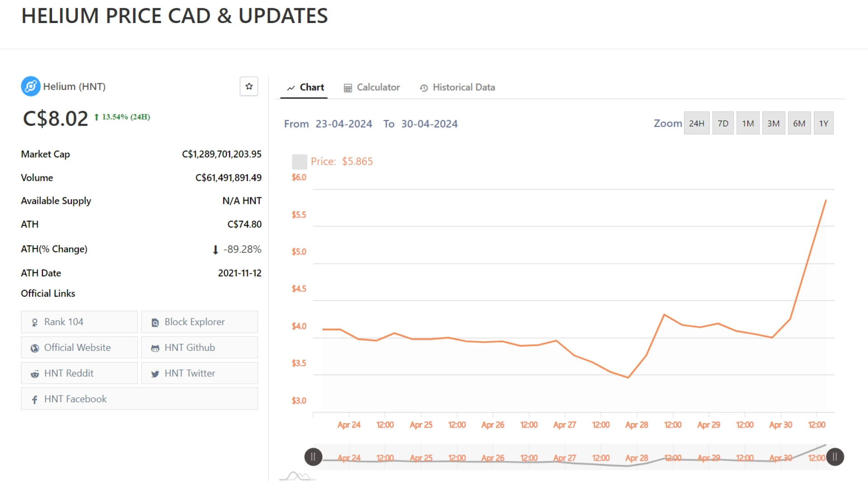The height and width of the screenshot is (481, 868).
Task: Select the 1Y zoom range
Action: (823, 123)
